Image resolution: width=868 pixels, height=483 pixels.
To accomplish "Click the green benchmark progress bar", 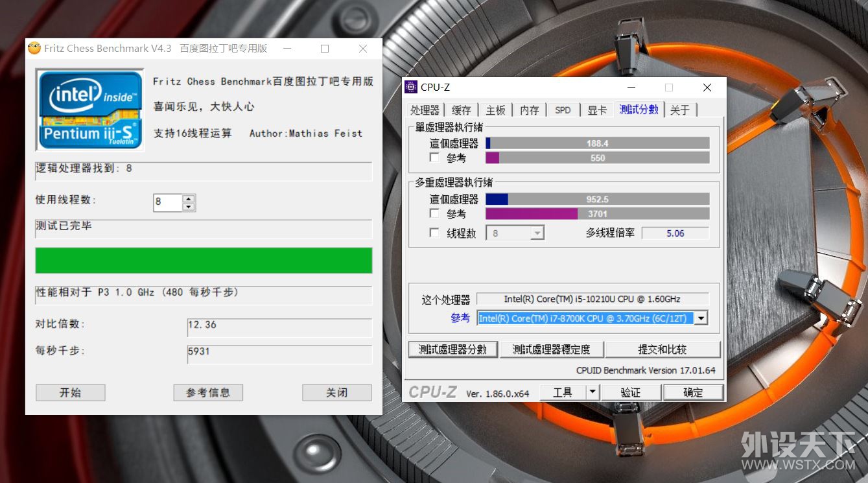I will 204,260.
